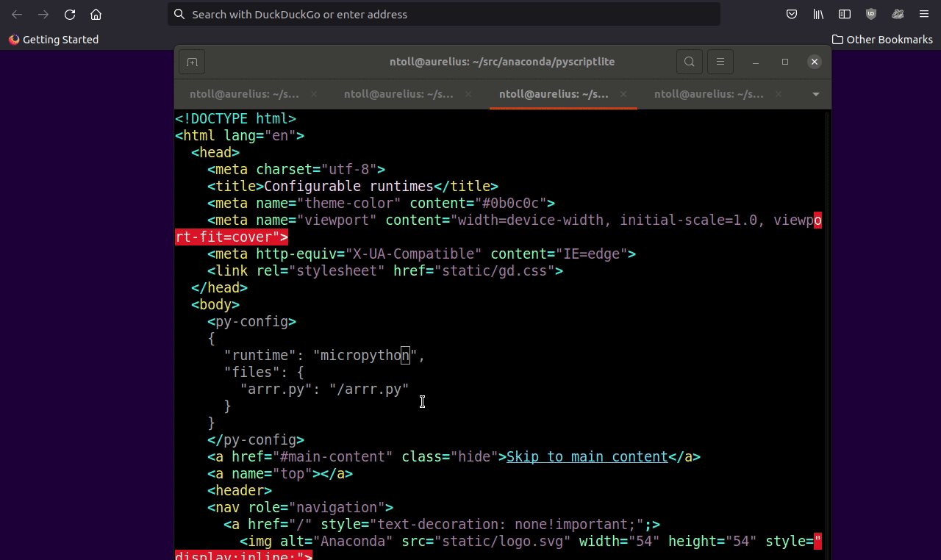Open a new terminal tab
Viewport: 941px width, 560px height.
[192, 62]
